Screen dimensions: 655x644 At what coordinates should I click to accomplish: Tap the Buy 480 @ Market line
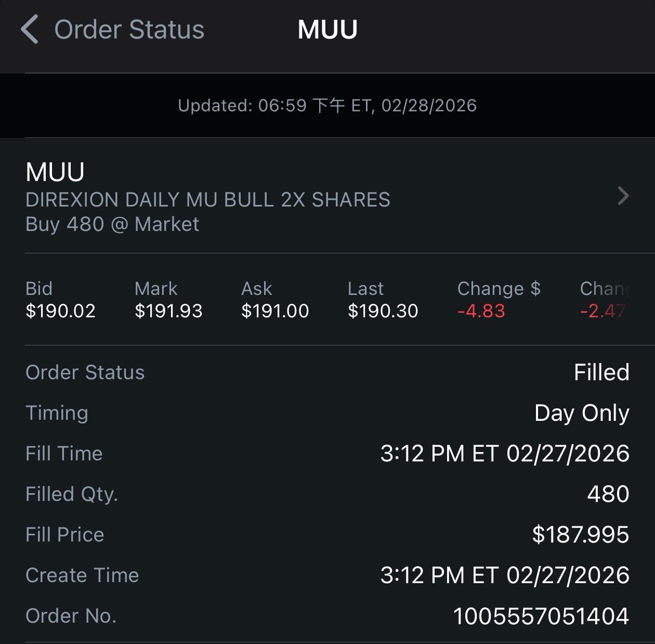(112, 224)
